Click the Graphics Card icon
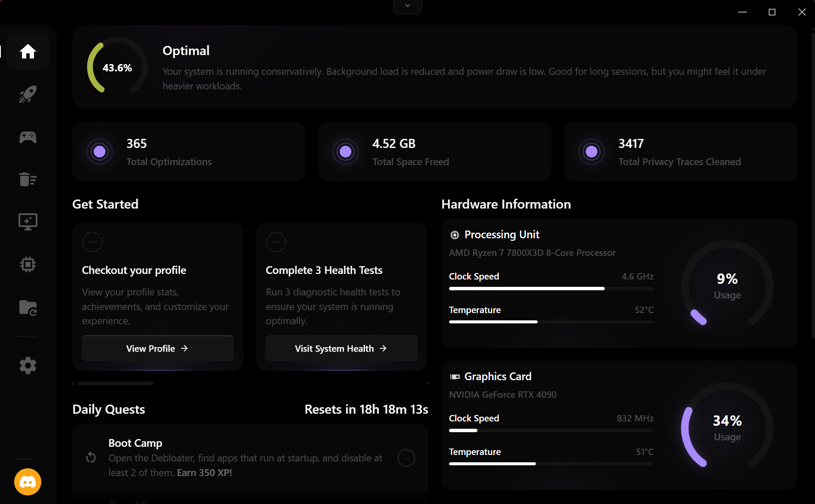815x504 pixels. pos(455,377)
